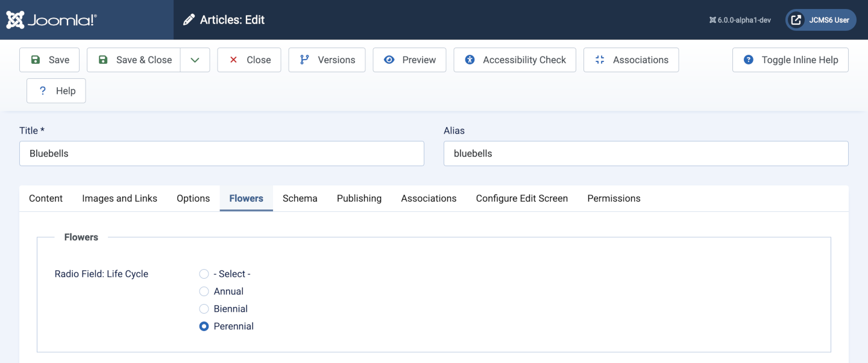Image resolution: width=868 pixels, height=363 pixels.
Task: Expand the Save button dropdown chevron
Action: click(x=195, y=60)
